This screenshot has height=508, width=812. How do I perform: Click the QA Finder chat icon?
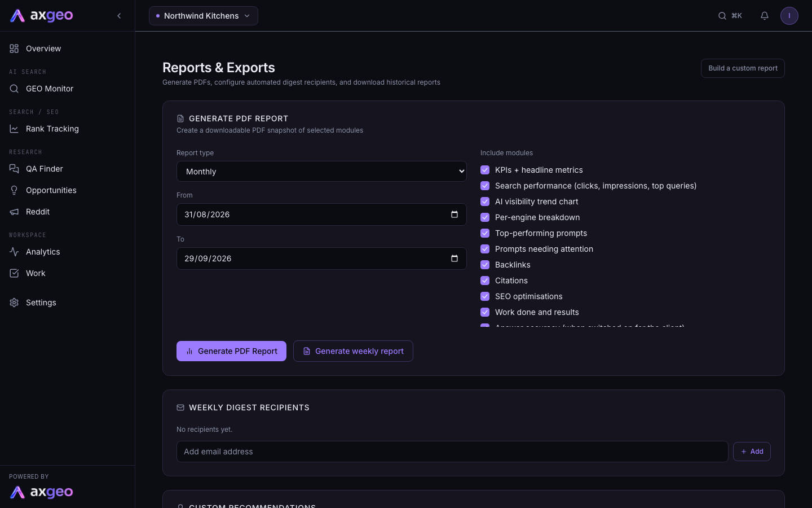(14, 169)
